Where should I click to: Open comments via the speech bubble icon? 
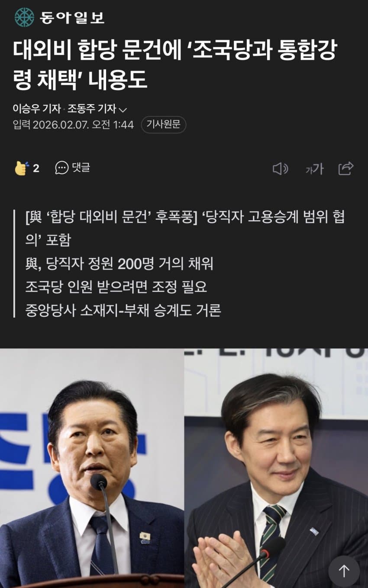click(62, 168)
